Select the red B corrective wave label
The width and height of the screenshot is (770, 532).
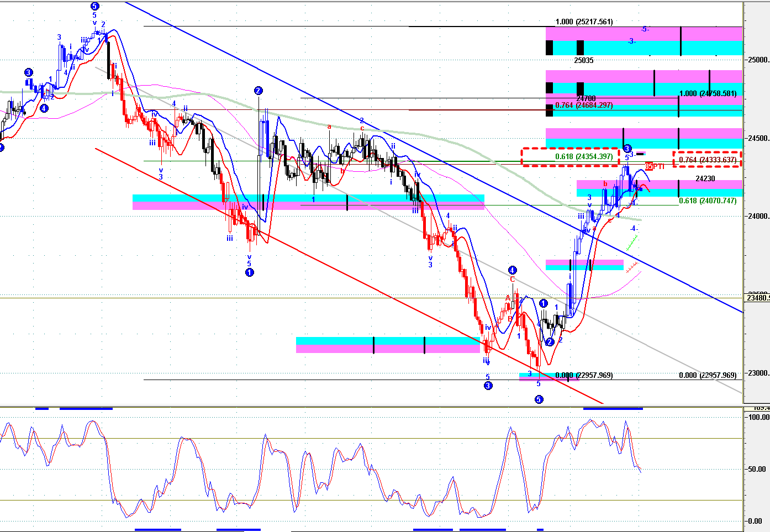pyautogui.click(x=510, y=318)
